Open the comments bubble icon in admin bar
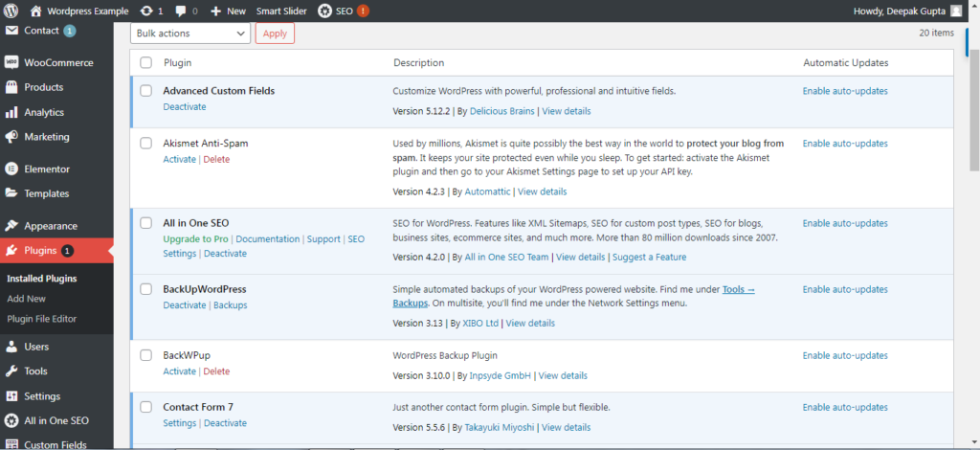980x450 pixels. pos(181,11)
